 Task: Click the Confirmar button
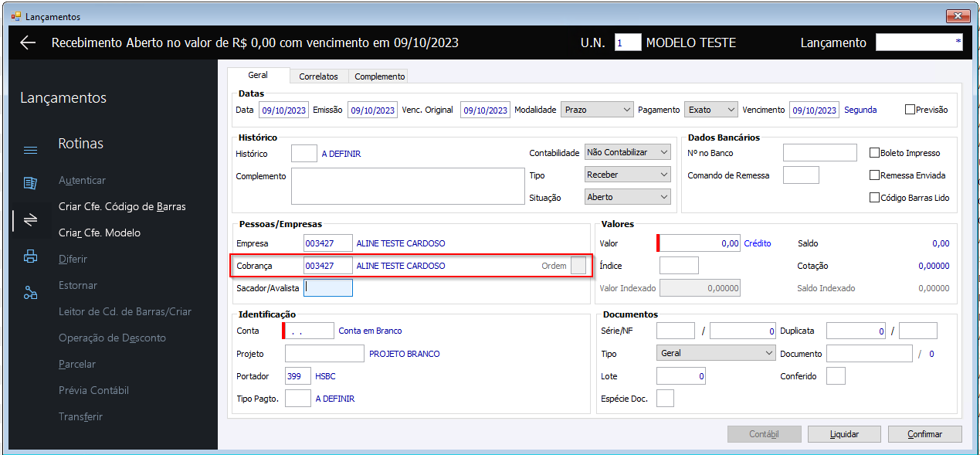pos(924,434)
